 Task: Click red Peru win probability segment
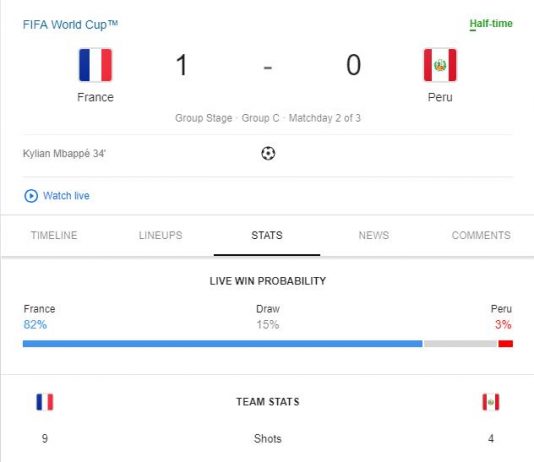505,344
